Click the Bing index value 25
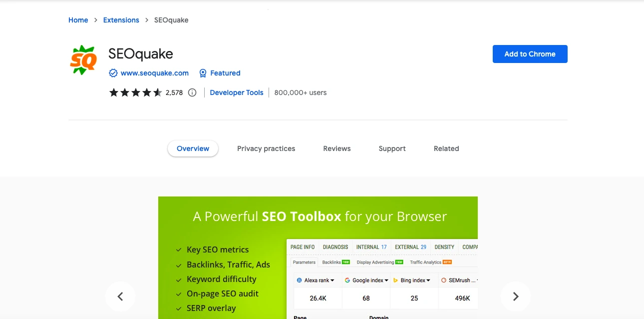 pos(414,298)
